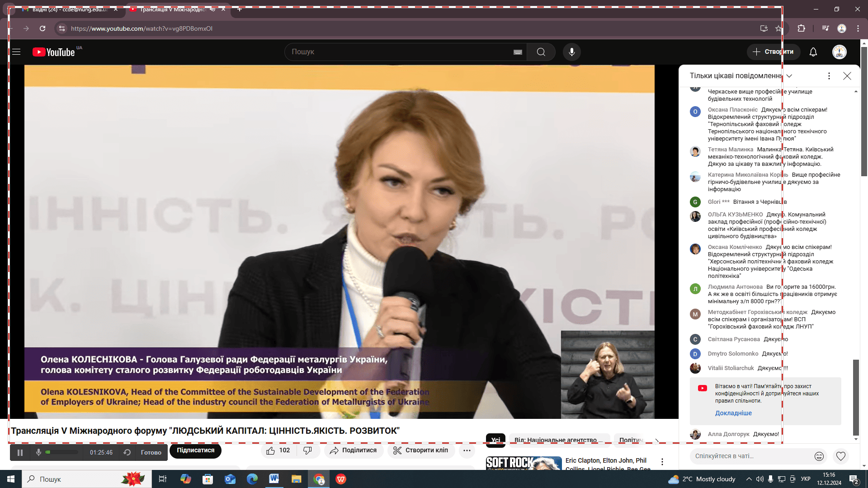Open the YouTube notifications bell

(x=813, y=52)
